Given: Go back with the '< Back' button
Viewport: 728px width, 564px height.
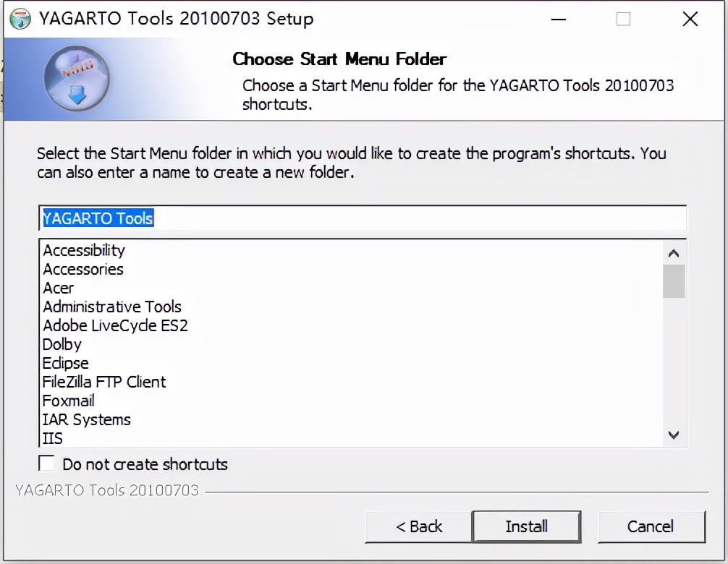Looking at the screenshot, I should (418, 526).
